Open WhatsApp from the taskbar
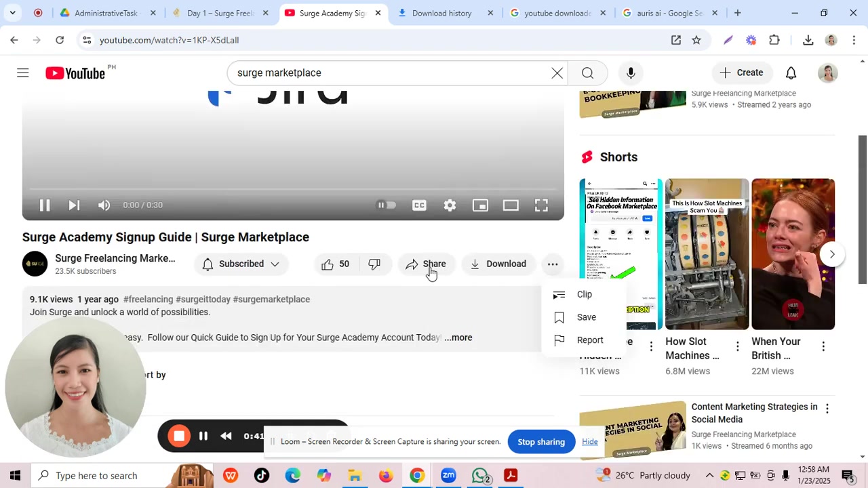 coord(481,476)
